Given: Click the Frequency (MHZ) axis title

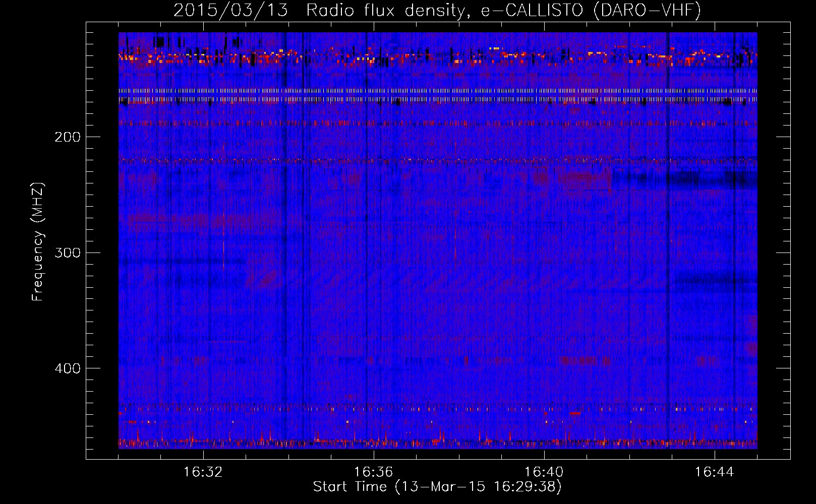Looking at the screenshot, I should point(38,242).
